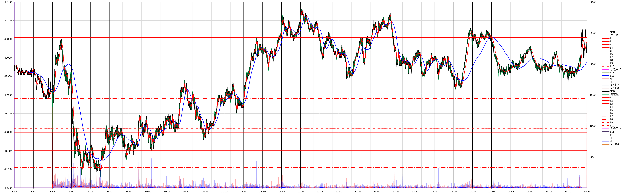Click the 1500 volume axis label
The image size is (644, 196).
593,95
